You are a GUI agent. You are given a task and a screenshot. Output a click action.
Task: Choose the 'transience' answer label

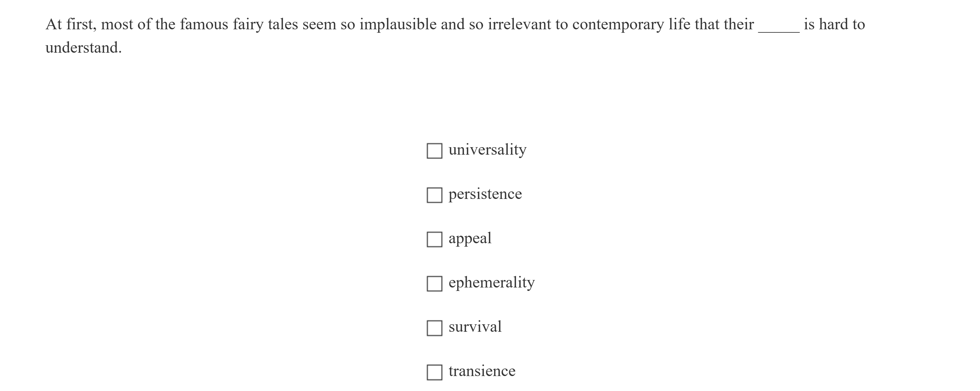[x=482, y=371]
